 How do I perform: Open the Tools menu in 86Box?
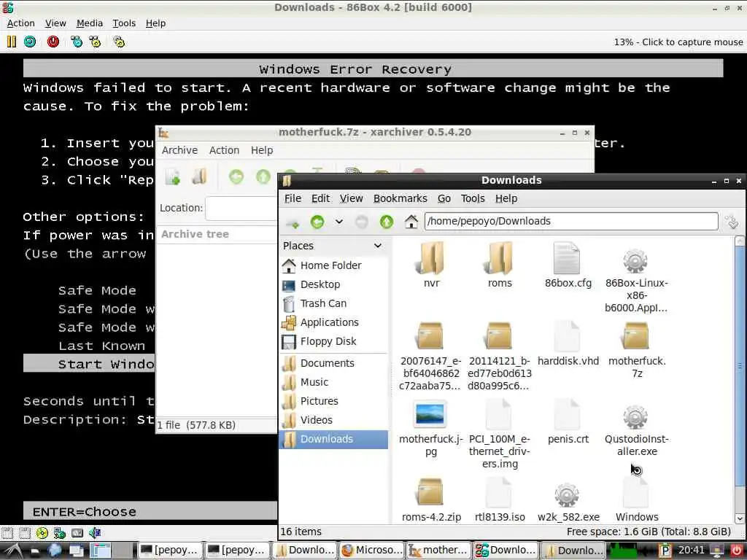click(124, 23)
